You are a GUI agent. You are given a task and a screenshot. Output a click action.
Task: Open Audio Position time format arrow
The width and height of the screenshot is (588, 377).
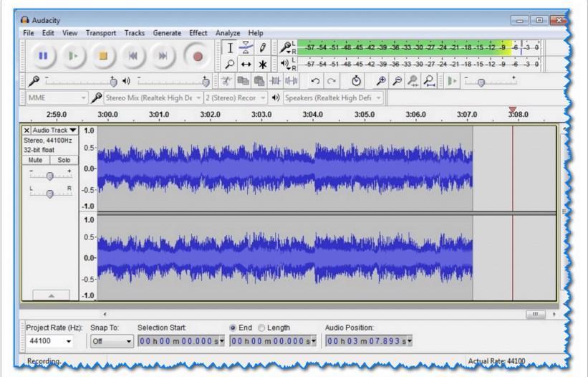click(410, 341)
